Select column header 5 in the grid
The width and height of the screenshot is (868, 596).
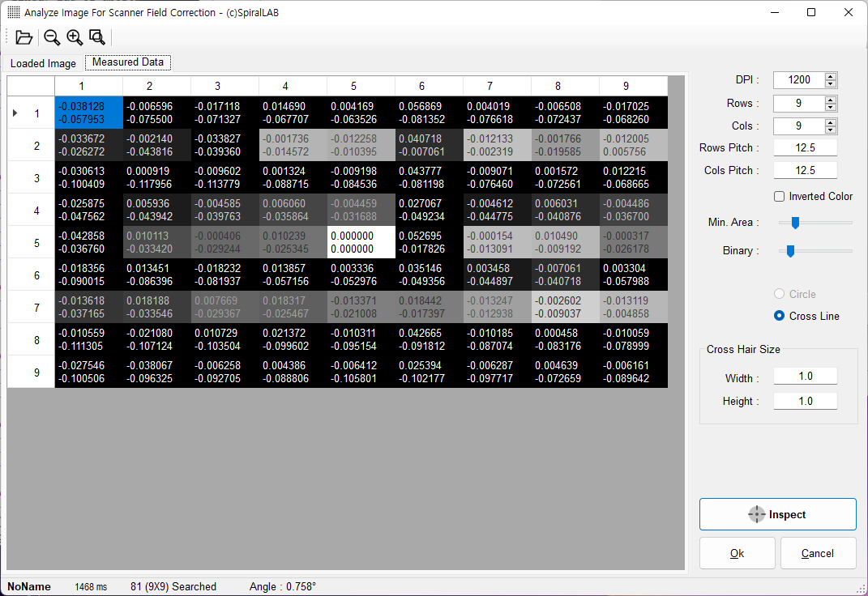coord(361,86)
